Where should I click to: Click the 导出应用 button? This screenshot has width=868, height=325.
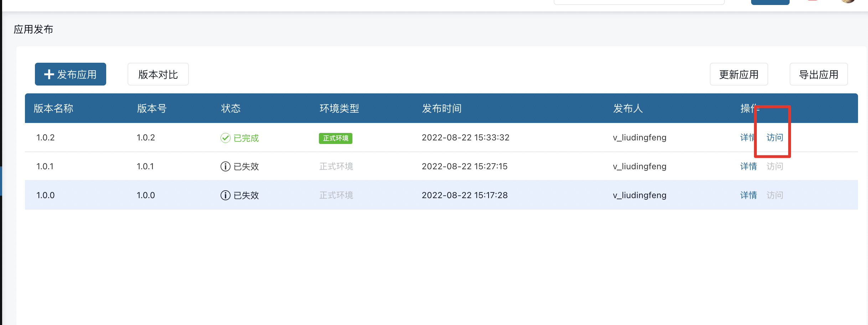(818, 74)
